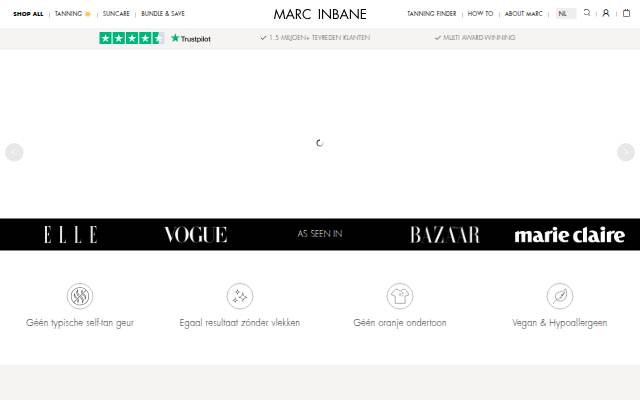This screenshot has width=640, height=400.
Task: Click the previous slide arrow
Action: pos(14,152)
